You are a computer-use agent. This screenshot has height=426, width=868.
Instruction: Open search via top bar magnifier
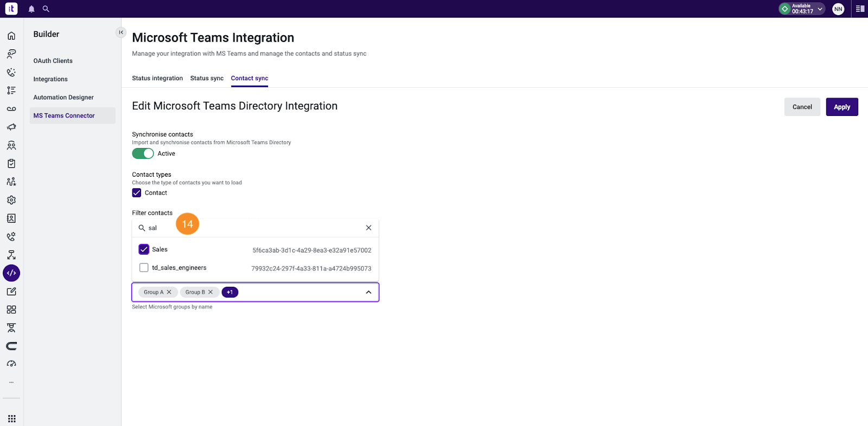click(46, 9)
